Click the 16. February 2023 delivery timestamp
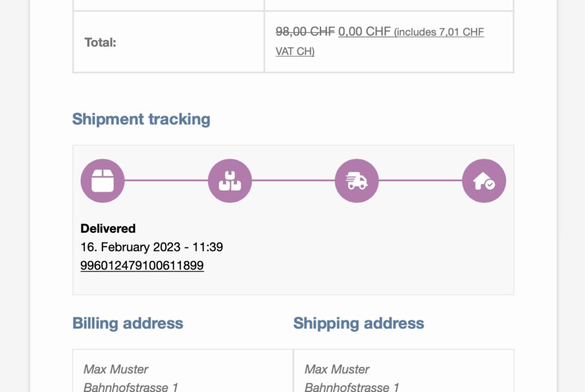The width and height of the screenshot is (585, 392). tap(151, 247)
